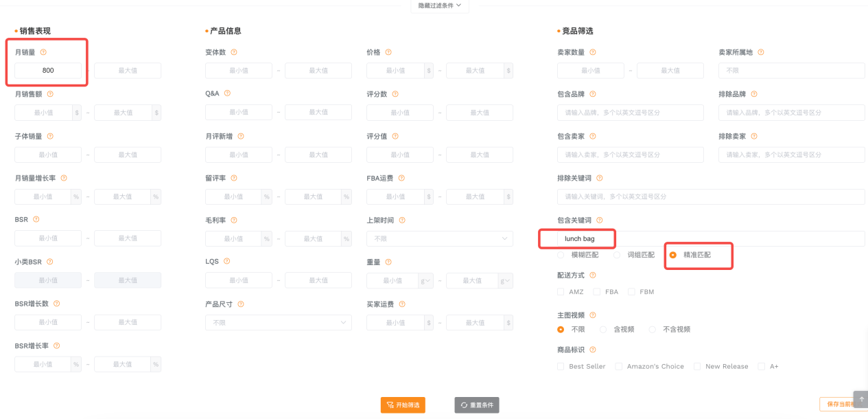Select the 含视频 radio option
The height and width of the screenshot is (419, 868).
pyautogui.click(x=602, y=329)
